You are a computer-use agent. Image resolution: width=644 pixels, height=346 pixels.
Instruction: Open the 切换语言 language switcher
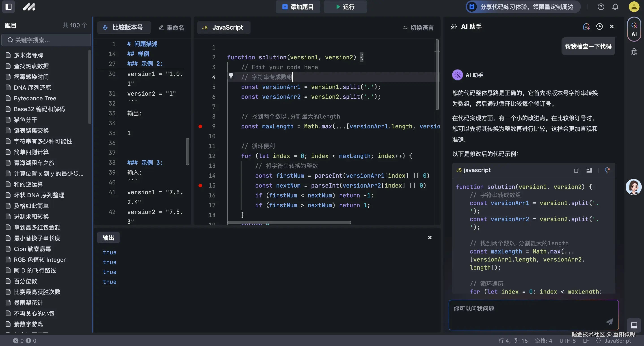click(418, 28)
